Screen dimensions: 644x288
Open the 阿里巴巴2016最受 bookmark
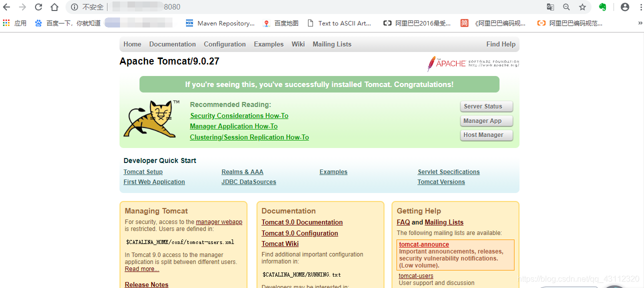pos(417,23)
